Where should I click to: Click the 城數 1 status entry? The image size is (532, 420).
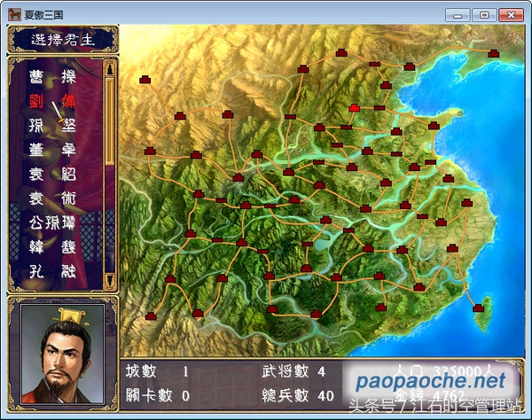[x=157, y=371]
